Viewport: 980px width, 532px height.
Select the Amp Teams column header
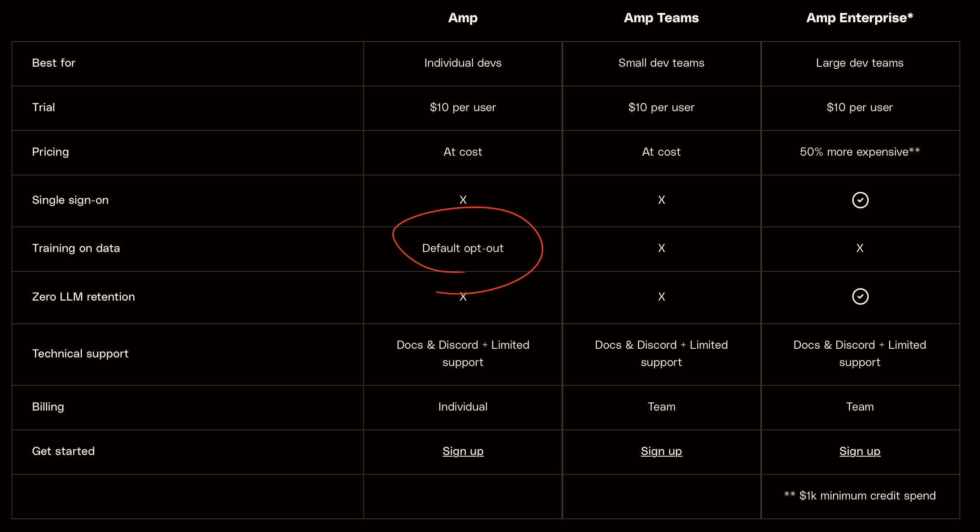tap(661, 18)
